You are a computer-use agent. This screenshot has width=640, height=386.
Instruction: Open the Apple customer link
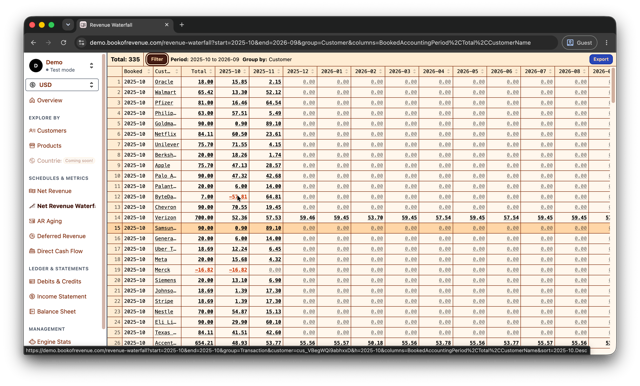162,166
